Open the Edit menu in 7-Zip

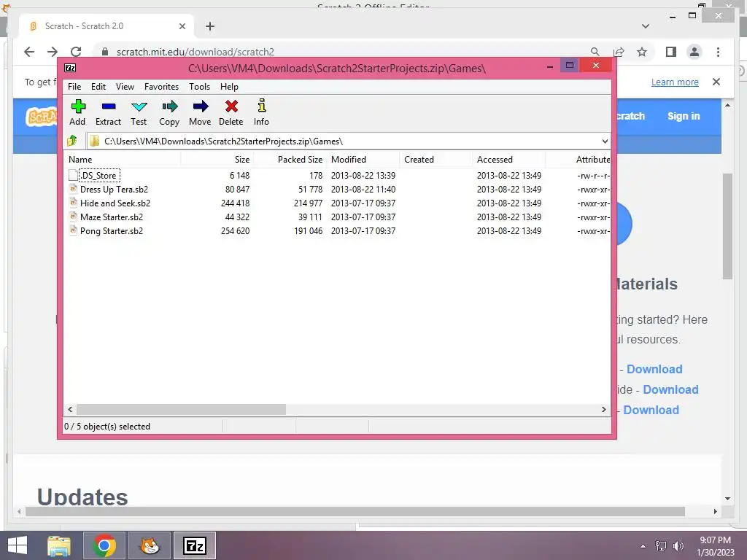(98, 87)
